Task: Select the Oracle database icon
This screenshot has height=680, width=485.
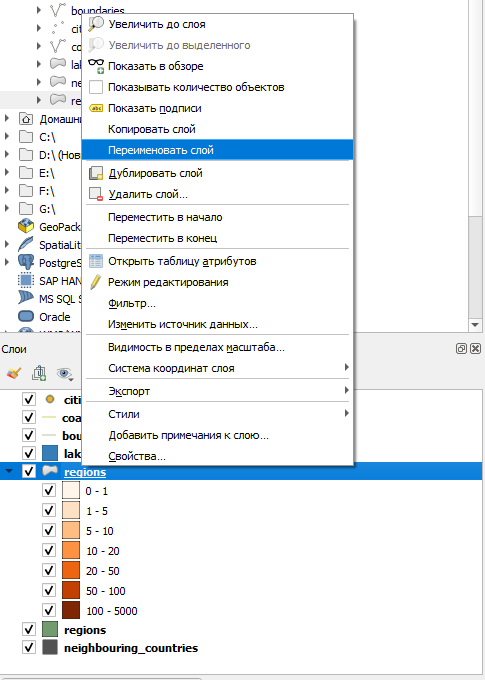Action: [26, 317]
